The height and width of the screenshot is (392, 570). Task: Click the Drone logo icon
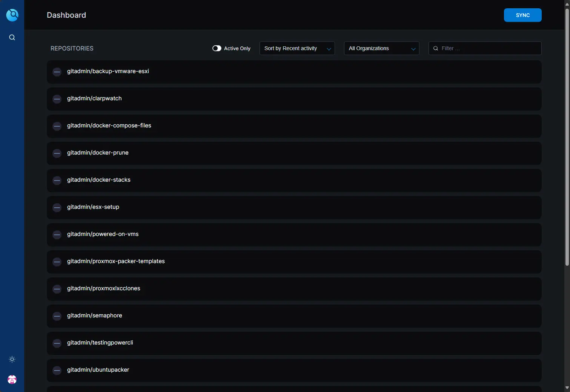(12, 15)
